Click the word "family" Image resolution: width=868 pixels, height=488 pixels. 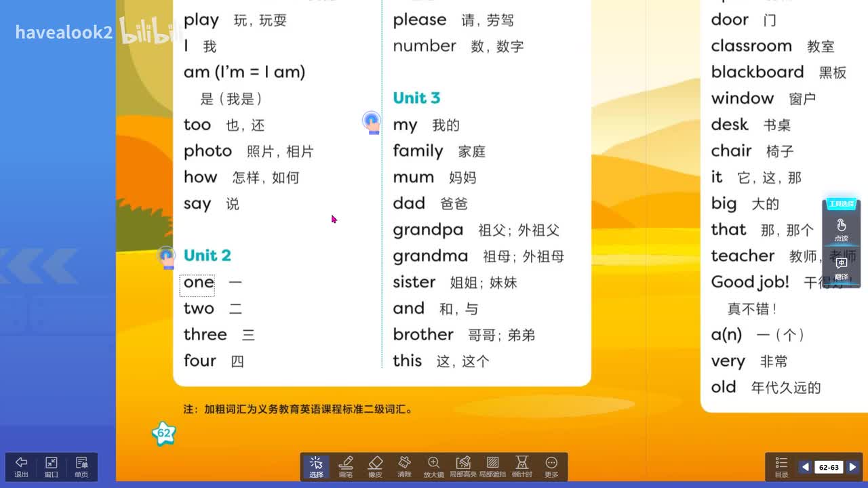pos(418,151)
